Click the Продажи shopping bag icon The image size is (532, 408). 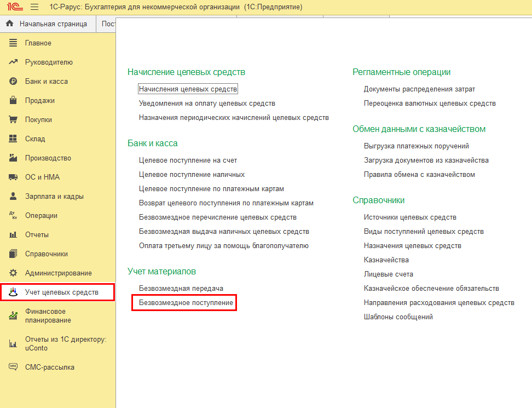(x=14, y=101)
